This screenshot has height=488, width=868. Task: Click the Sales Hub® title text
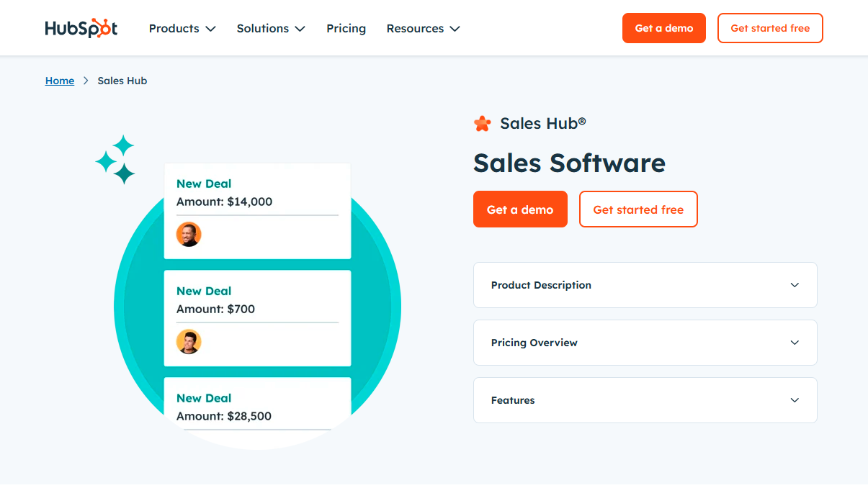(x=543, y=123)
